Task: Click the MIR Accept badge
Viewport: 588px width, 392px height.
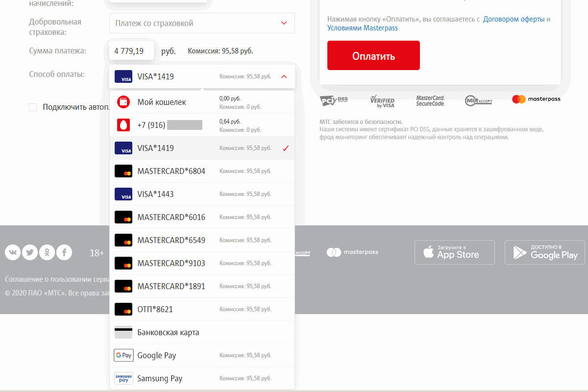Action: [478, 101]
